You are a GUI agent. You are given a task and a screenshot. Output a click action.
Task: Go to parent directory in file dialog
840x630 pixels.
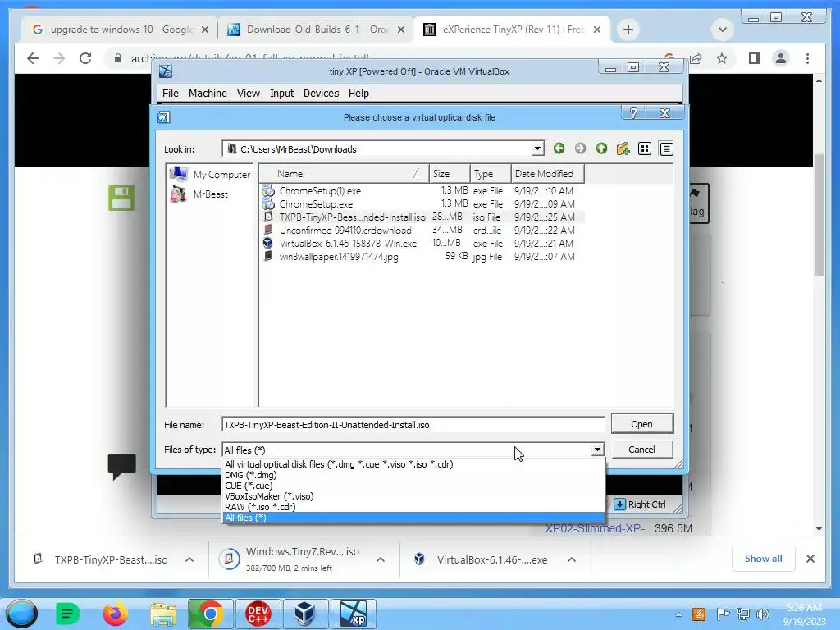click(601, 148)
